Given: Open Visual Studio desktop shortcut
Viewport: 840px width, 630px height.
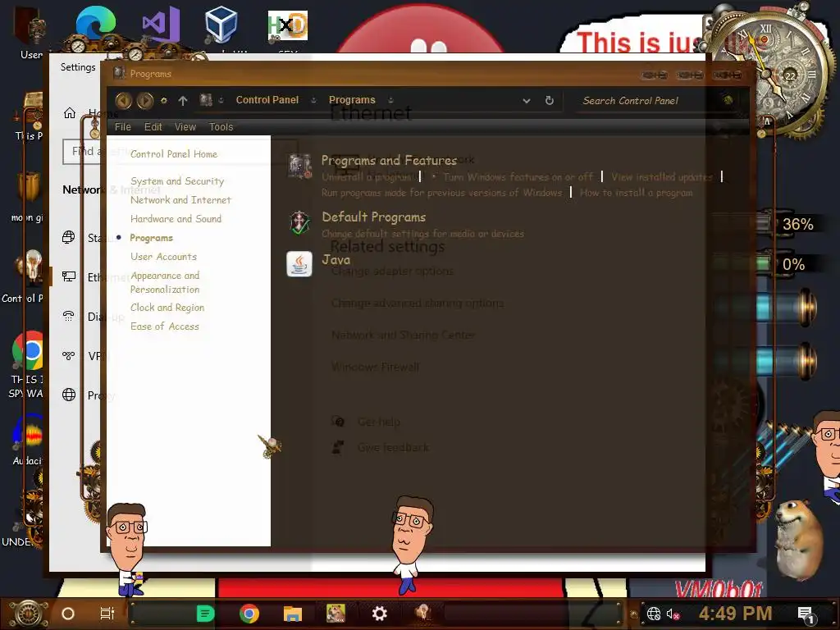Looking at the screenshot, I should pos(161,25).
